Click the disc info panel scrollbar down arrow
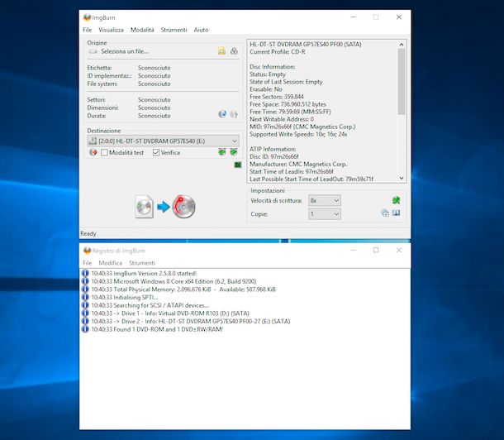The width and height of the screenshot is (504, 440). 402,178
